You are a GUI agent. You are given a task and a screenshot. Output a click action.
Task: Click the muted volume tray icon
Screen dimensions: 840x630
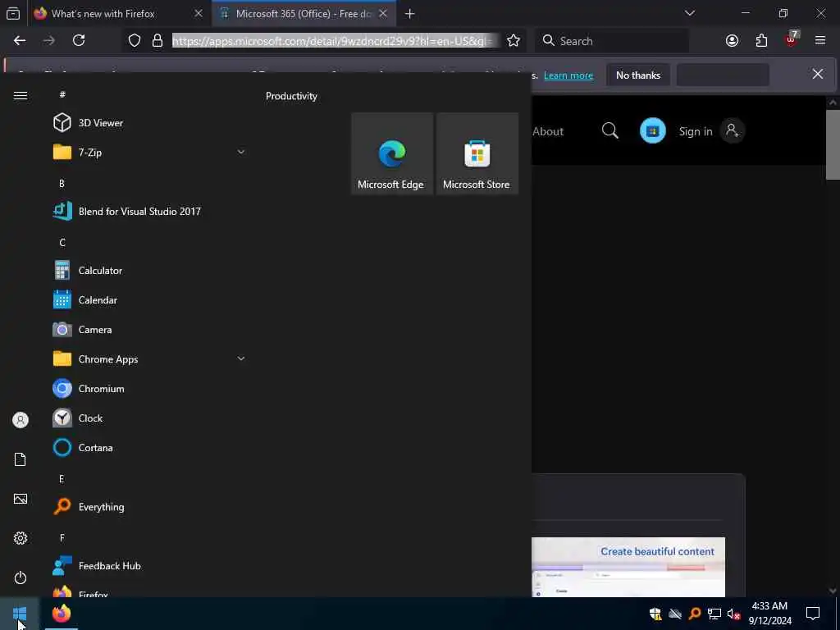pyautogui.click(x=733, y=614)
